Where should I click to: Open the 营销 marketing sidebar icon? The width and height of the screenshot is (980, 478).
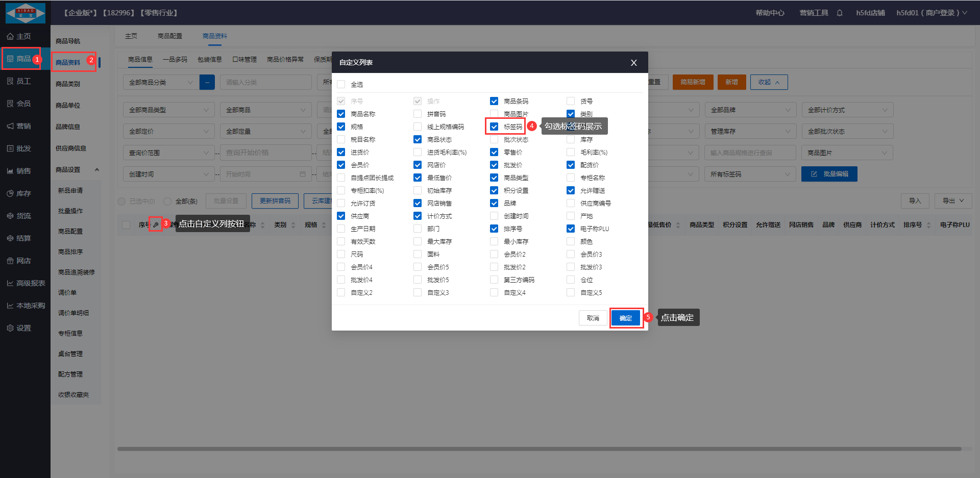10,126
